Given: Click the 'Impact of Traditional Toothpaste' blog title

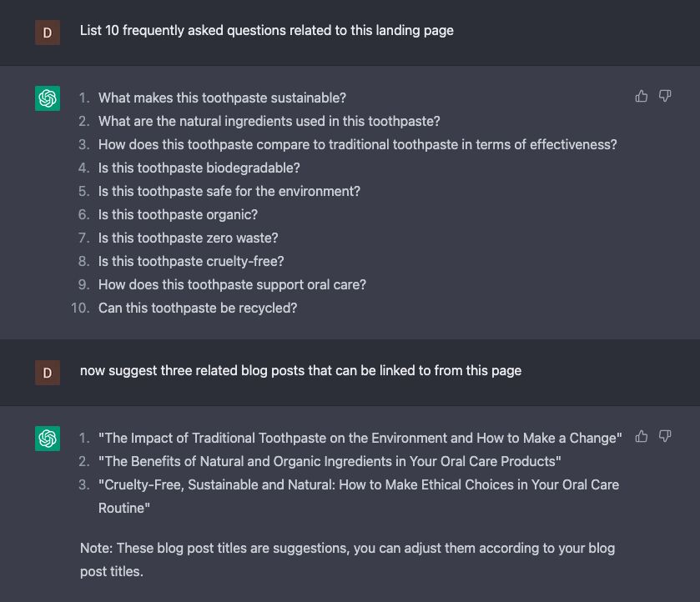Looking at the screenshot, I should [360, 438].
